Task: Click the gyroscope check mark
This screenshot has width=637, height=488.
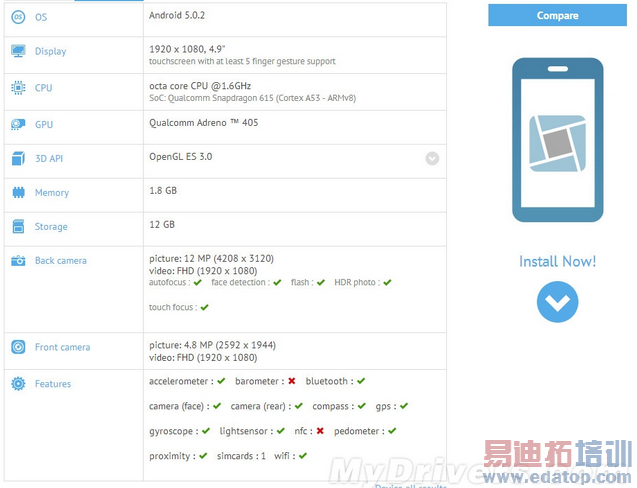Action: (206, 431)
